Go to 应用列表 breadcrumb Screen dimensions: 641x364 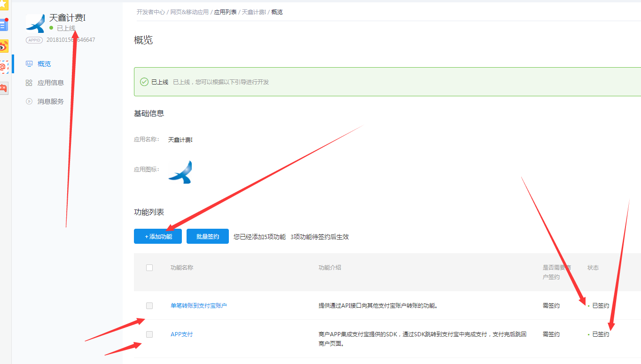point(226,12)
